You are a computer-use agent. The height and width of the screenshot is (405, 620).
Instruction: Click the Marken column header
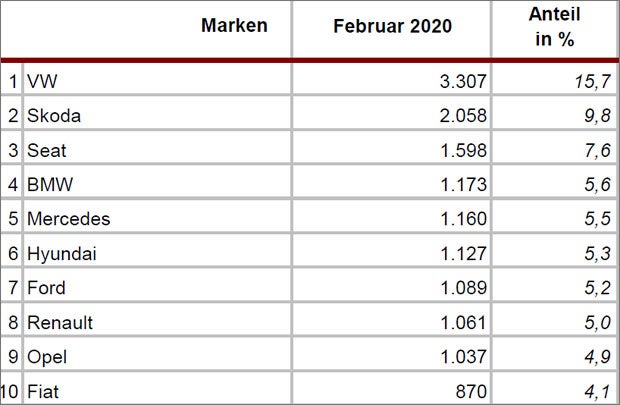pos(234,26)
